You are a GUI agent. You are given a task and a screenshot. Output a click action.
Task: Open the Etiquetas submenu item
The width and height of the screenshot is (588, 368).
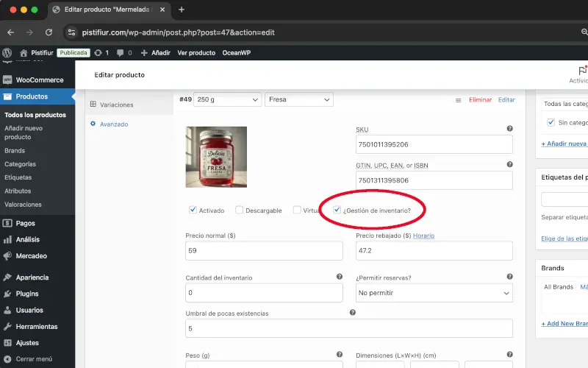(x=18, y=177)
